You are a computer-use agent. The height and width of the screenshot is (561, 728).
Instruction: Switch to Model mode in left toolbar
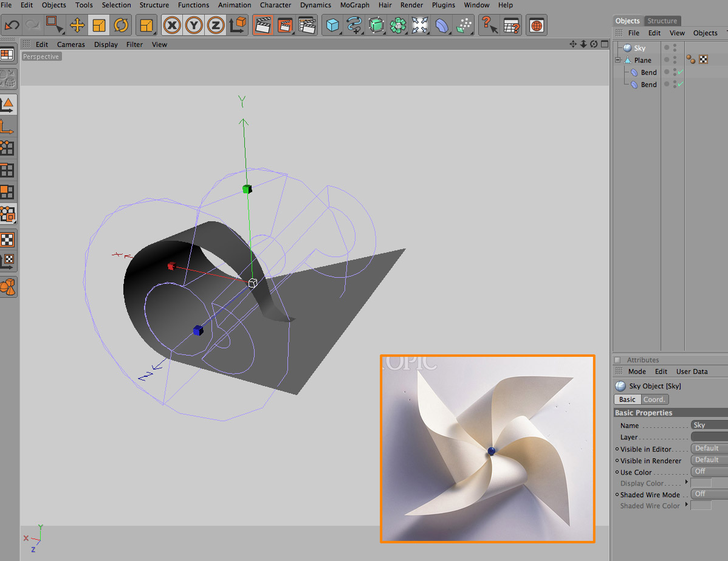[7, 104]
